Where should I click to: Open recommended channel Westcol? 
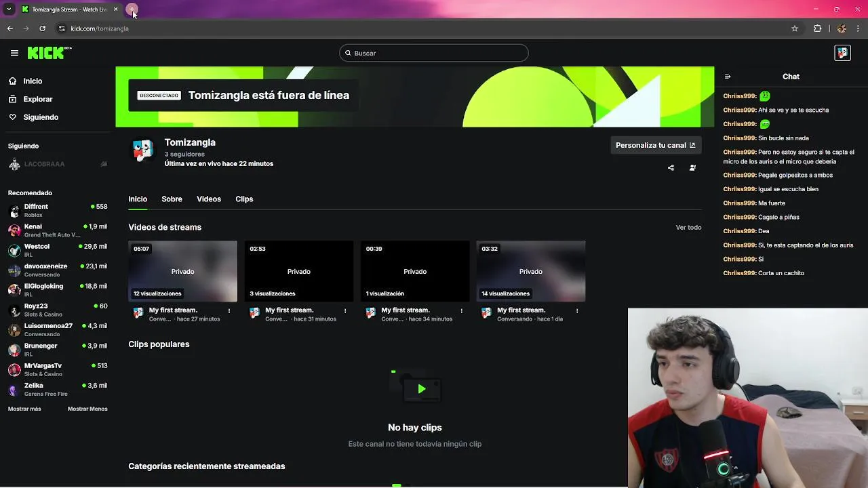57,250
